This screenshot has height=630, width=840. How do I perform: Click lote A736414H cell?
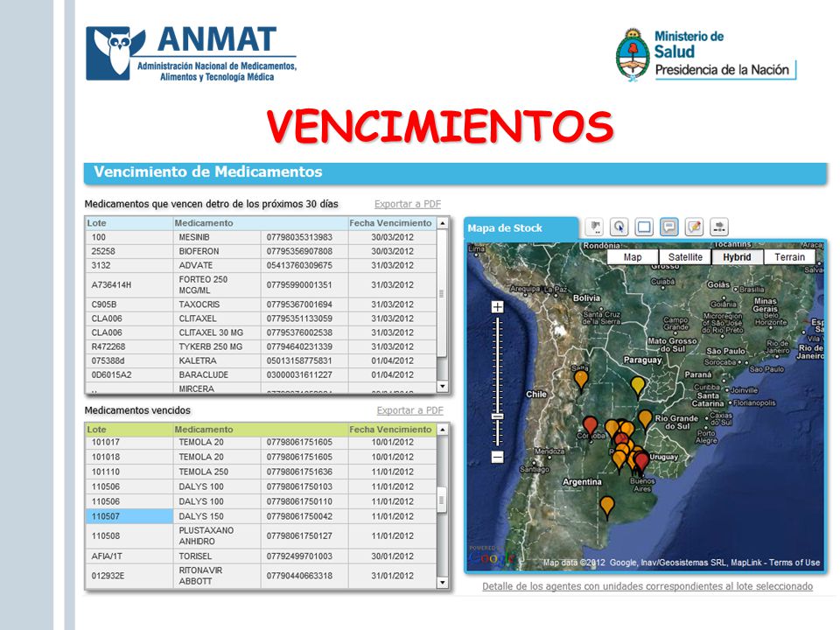[129, 285]
